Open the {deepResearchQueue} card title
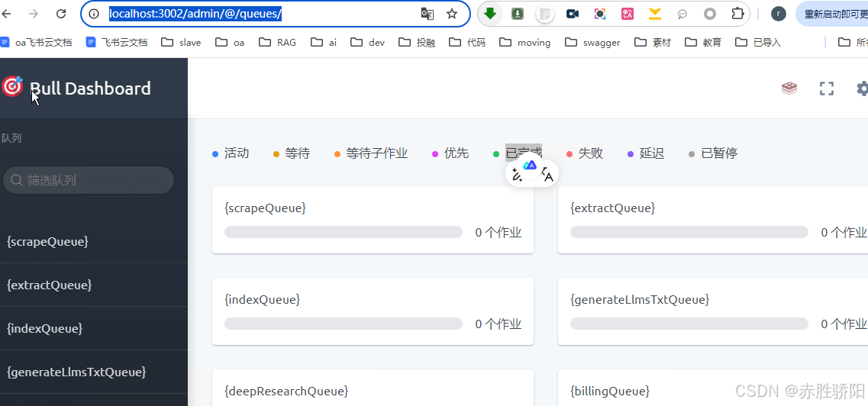 [x=286, y=391]
